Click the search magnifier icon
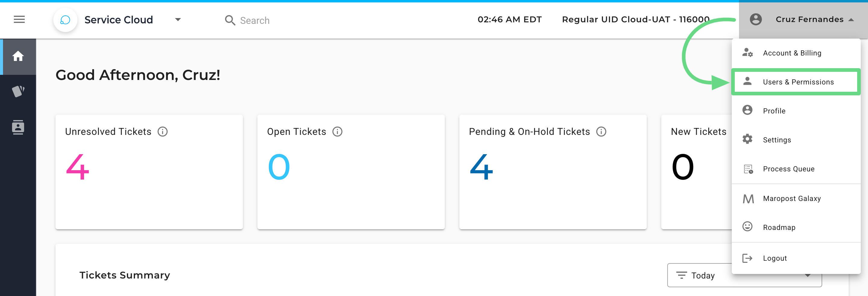Screen dimensions: 868x296 [230, 20]
